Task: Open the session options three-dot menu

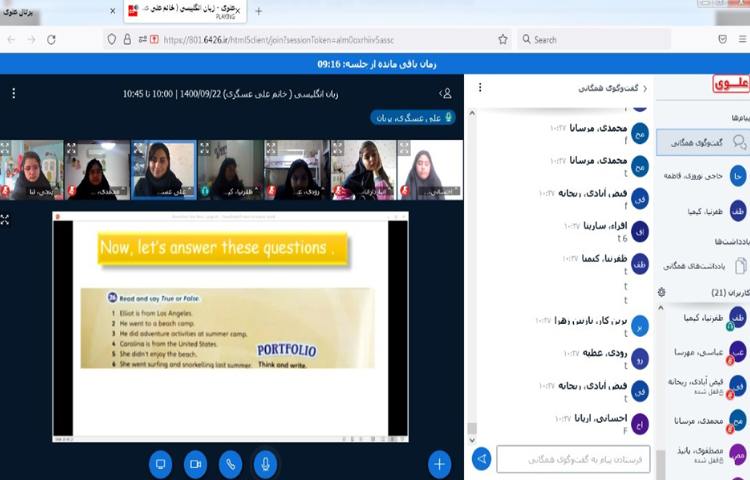Action: [13, 93]
